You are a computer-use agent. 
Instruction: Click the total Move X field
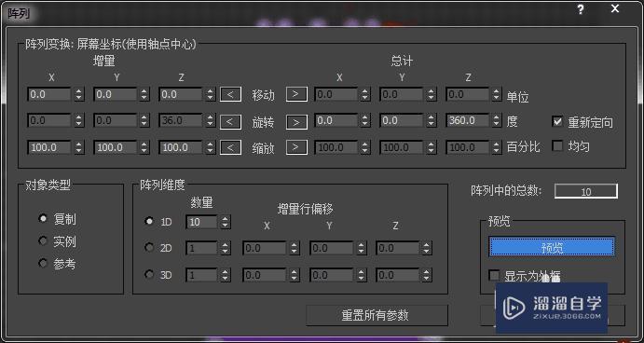[336, 94]
